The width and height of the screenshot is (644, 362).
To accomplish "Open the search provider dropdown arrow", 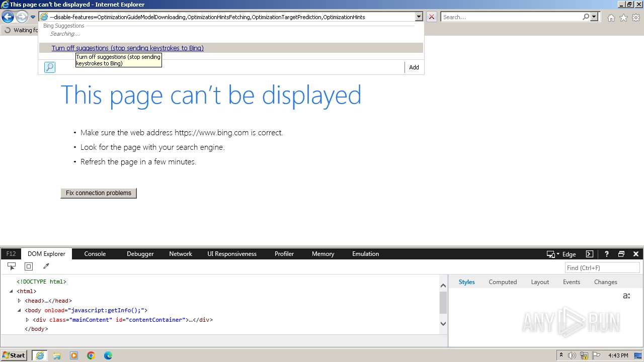I will [594, 17].
